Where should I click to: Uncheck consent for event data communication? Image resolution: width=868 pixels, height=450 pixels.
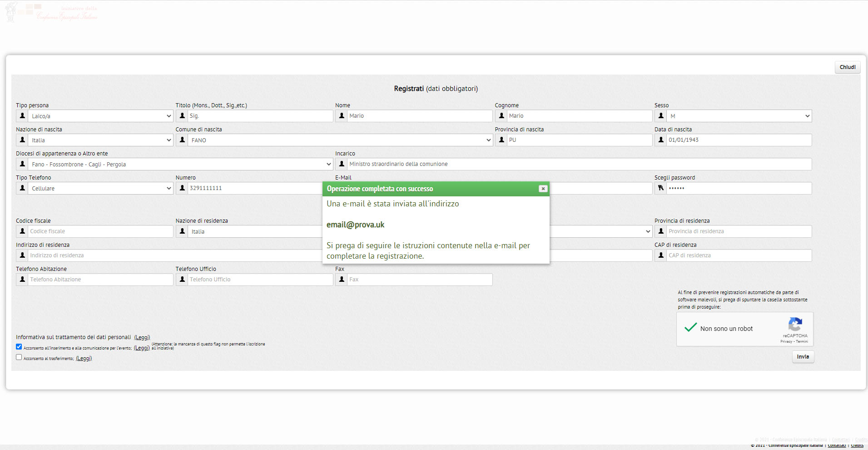coord(19,347)
